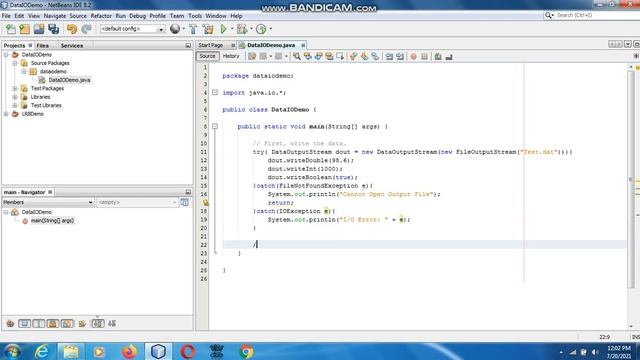640x360 pixels.
Task: Open Google Chrome from the taskbar
Action: 246,351
